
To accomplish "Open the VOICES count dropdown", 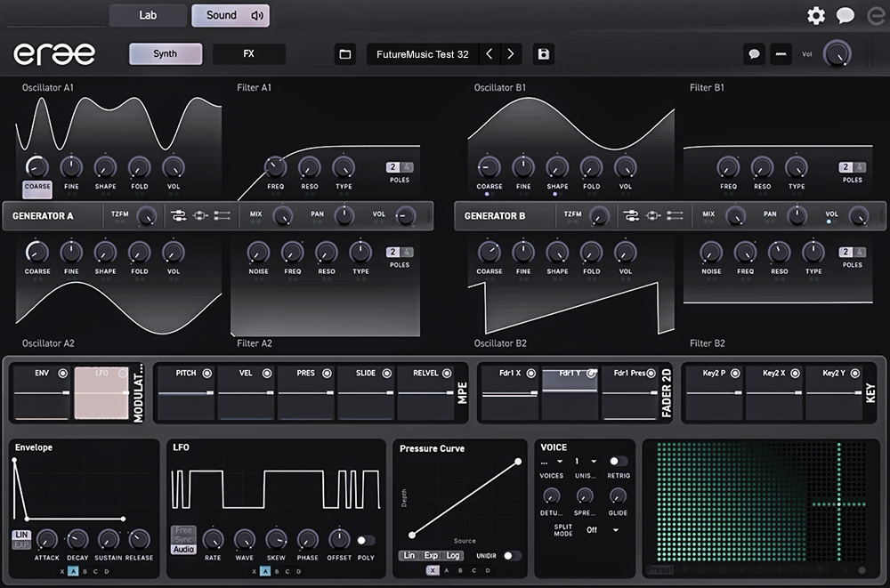I will 551,462.
